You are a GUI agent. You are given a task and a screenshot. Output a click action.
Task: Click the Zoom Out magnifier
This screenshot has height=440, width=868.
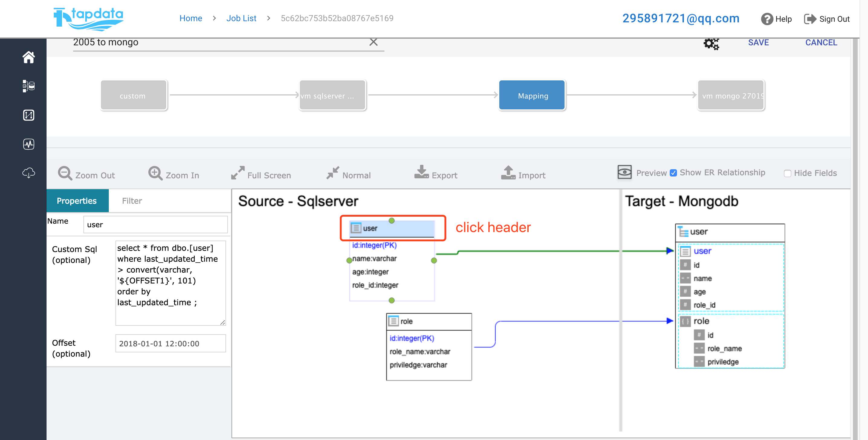point(65,173)
